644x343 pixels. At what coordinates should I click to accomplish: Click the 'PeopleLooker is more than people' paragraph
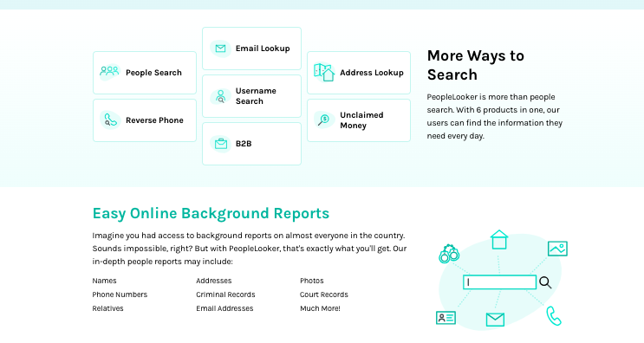point(495,116)
